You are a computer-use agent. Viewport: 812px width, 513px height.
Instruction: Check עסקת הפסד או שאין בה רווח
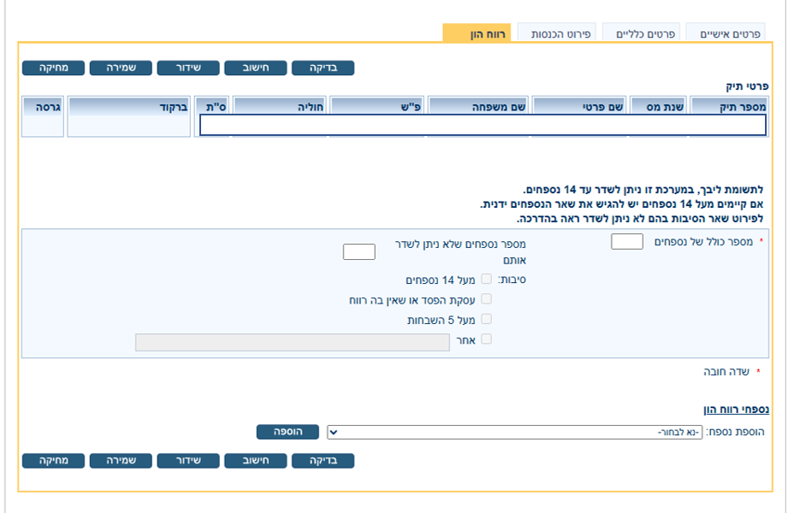486,298
